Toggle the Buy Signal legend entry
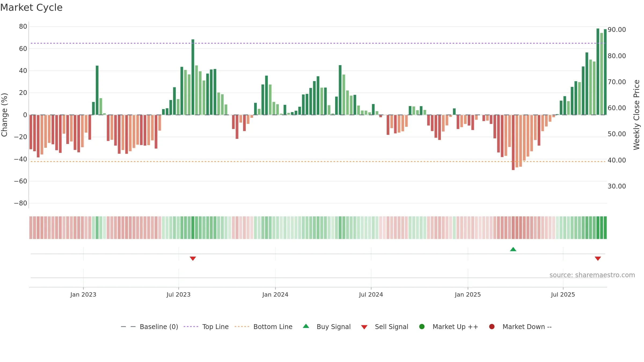The height and width of the screenshot is (362, 644). (327, 327)
